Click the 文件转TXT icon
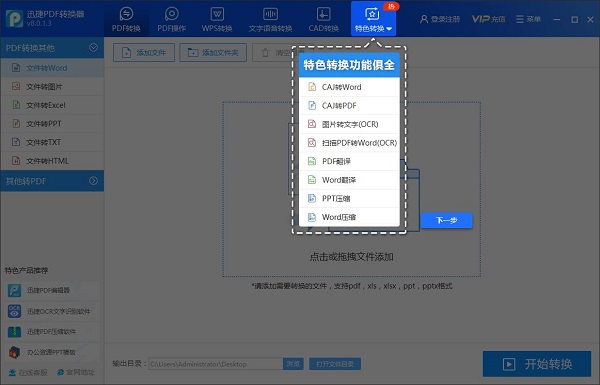 click(16, 142)
